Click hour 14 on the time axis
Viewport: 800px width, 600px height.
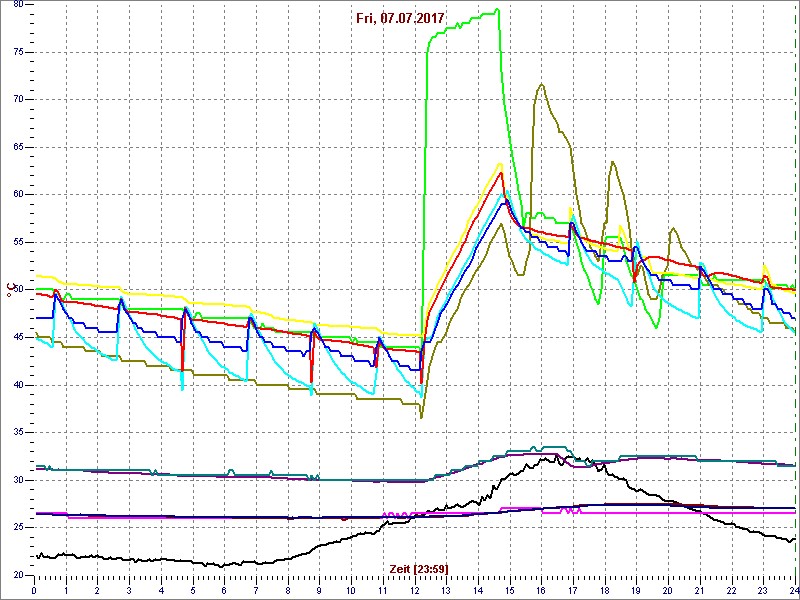click(x=478, y=590)
